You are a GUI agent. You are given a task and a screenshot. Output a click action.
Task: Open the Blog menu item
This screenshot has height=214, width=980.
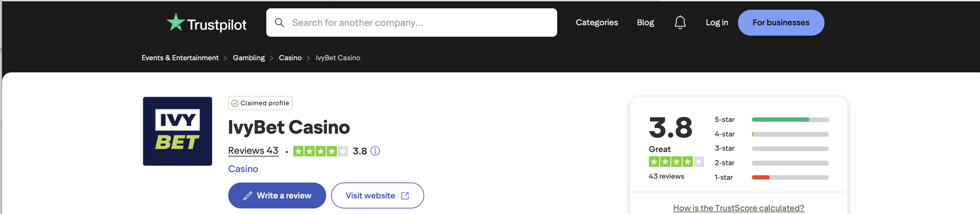pyautogui.click(x=645, y=23)
